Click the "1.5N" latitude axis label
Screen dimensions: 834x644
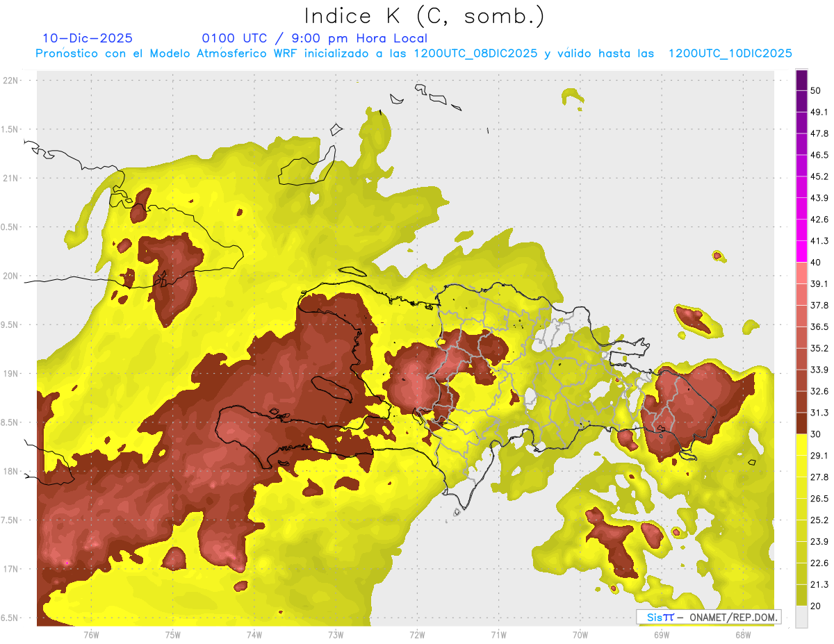[x=10, y=130]
